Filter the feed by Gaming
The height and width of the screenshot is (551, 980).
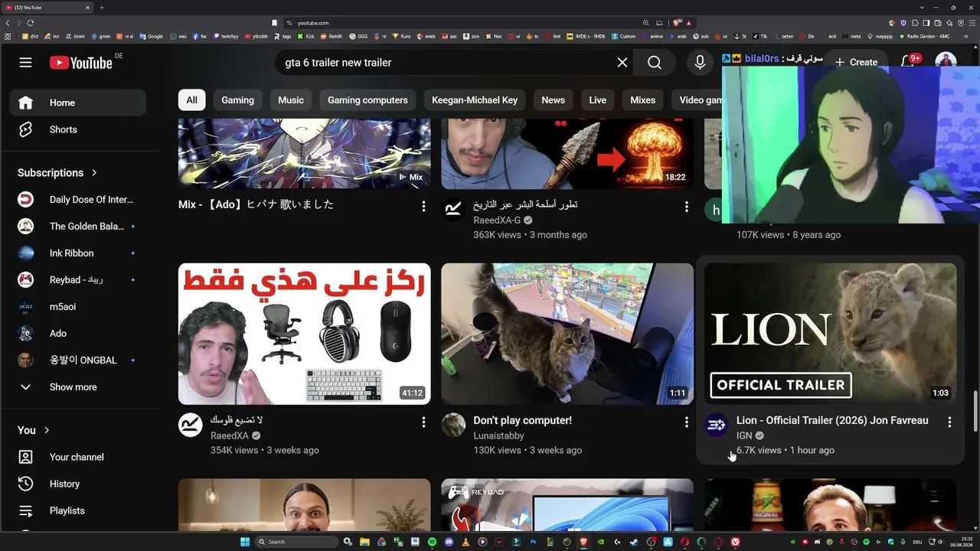[238, 100]
